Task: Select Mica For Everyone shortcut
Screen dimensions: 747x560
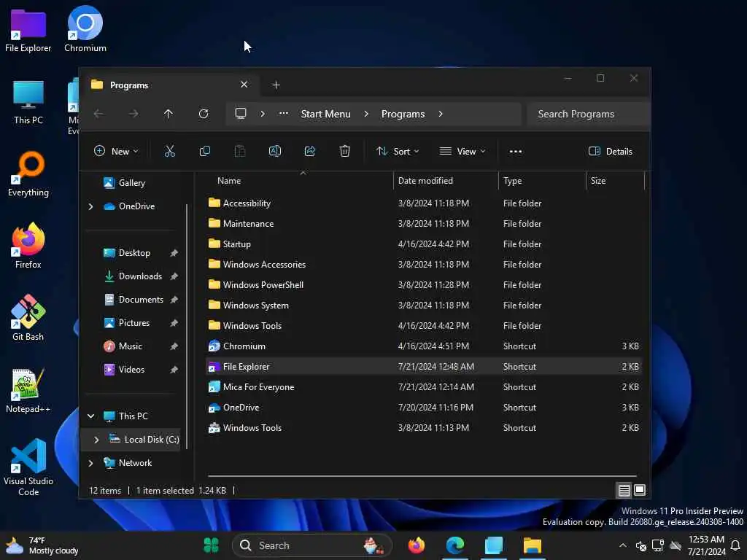Action: (x=424, y=387)
